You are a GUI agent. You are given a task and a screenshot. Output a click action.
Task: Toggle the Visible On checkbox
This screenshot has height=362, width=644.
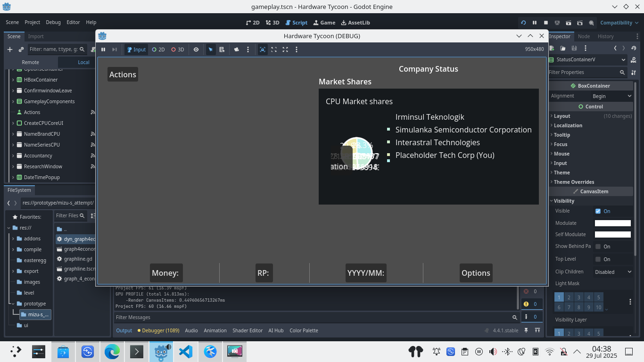[598, 211]
